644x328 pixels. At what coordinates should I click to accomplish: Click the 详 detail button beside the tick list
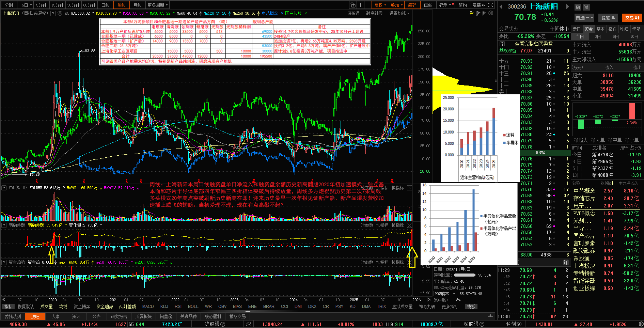(x=566, y=262)
